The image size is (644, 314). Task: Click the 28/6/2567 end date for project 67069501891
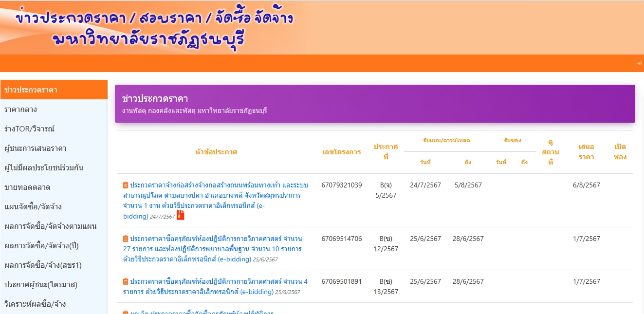pos(468,281)
